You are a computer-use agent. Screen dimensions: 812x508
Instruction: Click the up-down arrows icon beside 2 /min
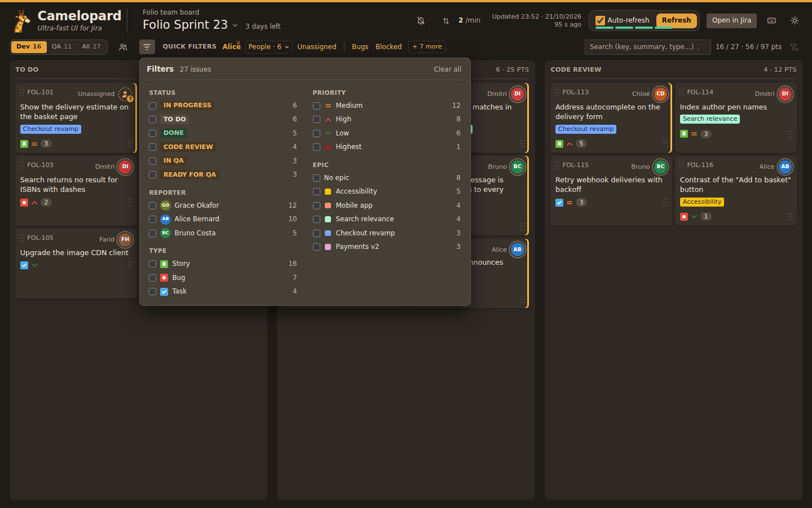click(446, 20)
